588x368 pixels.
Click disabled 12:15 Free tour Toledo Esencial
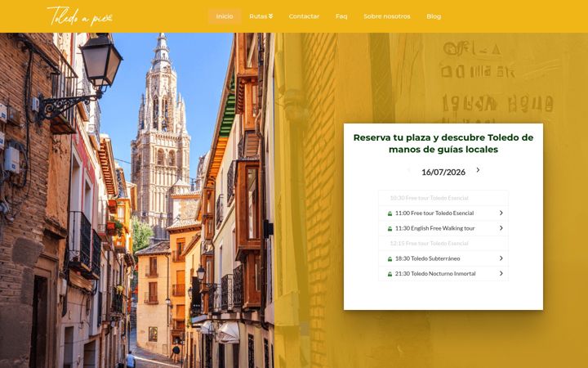click(x=443, y=244)
